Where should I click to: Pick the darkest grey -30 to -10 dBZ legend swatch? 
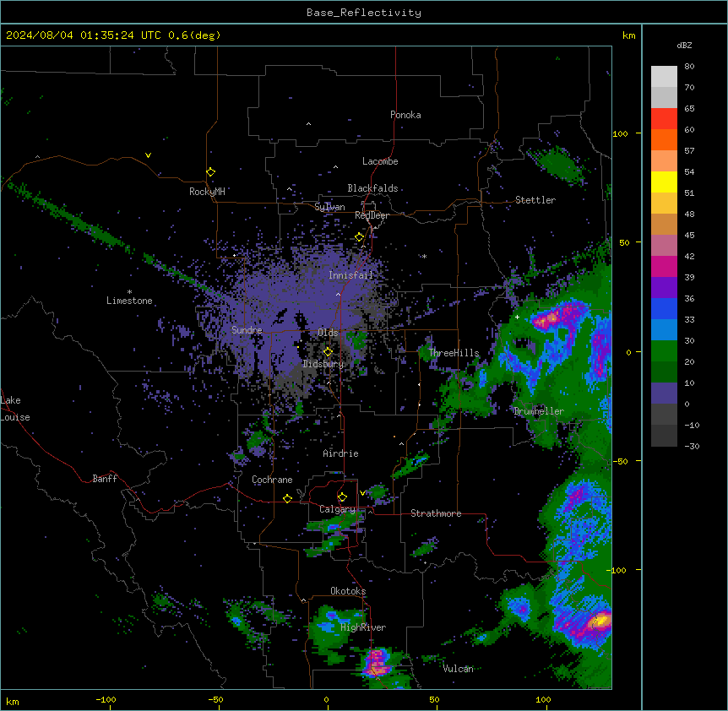pos(664,436)
